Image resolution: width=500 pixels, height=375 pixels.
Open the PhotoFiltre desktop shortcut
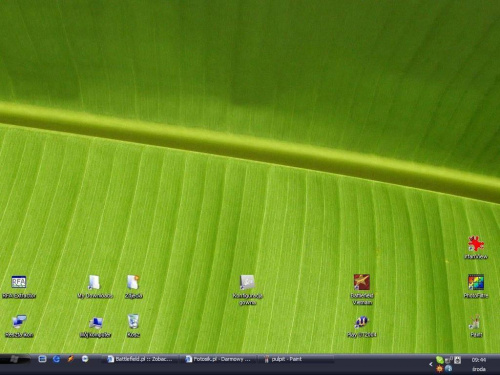[x=476, y=286]
